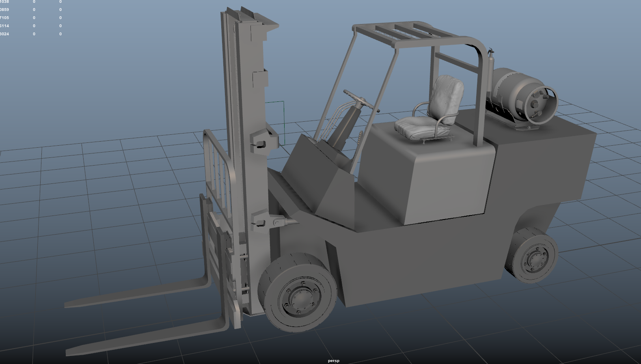Click the 7105 count in the HUD
Image resolution: width=641 pixels, height=364 pixels.
click(4, 18)
